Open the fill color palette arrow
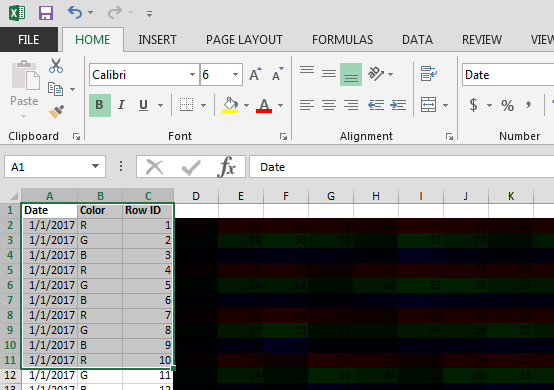Image resolution: width=554 pixels, height=390 pixels. click(246, 105)
